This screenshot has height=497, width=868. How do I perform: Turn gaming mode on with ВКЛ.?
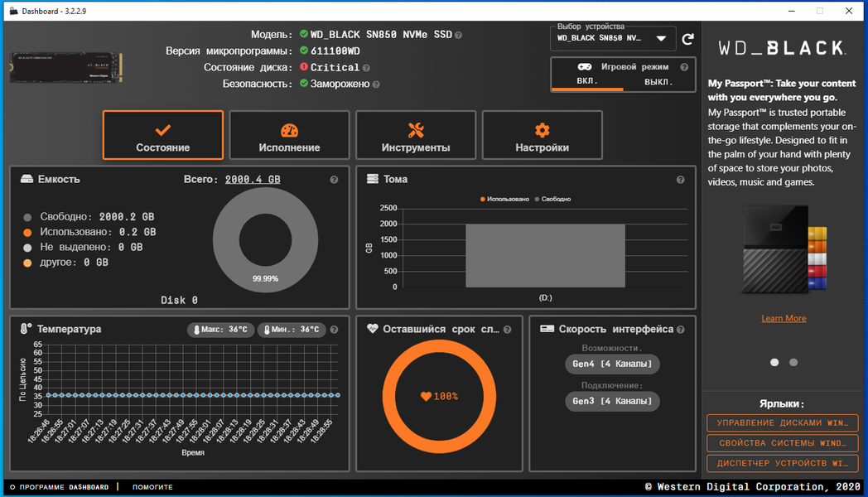click(587, 81)
